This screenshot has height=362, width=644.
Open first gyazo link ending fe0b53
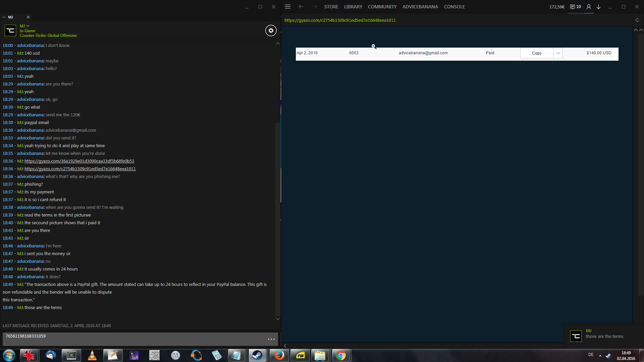tap(79, 161)
